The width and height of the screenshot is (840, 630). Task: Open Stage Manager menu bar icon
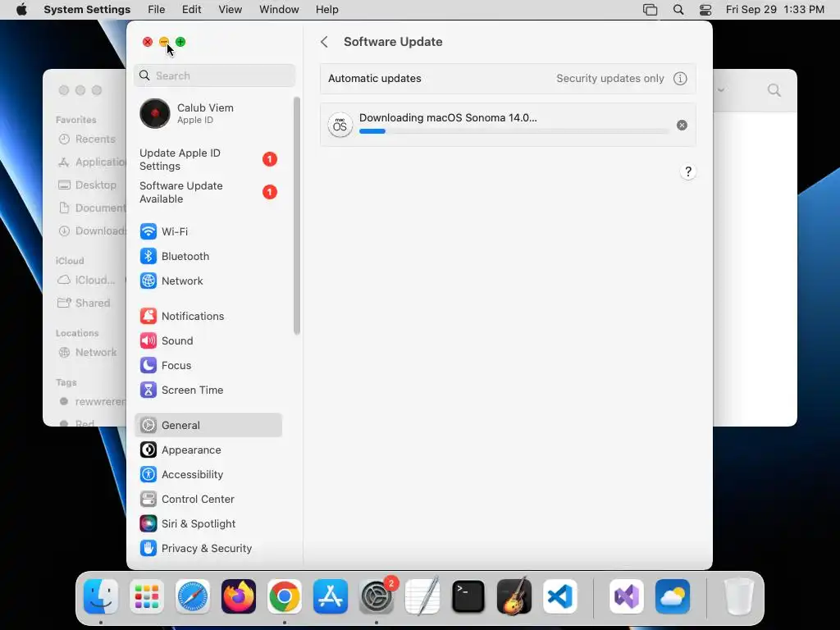(x=650, y=10)
